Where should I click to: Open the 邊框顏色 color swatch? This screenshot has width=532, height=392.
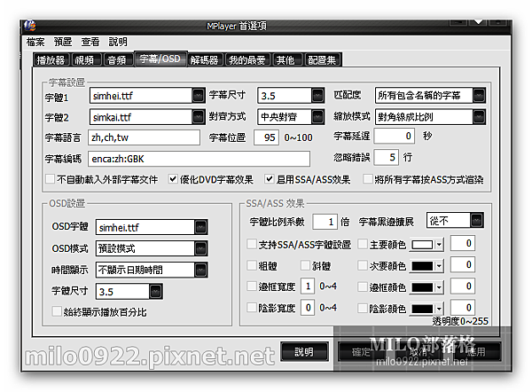point(426,288)
